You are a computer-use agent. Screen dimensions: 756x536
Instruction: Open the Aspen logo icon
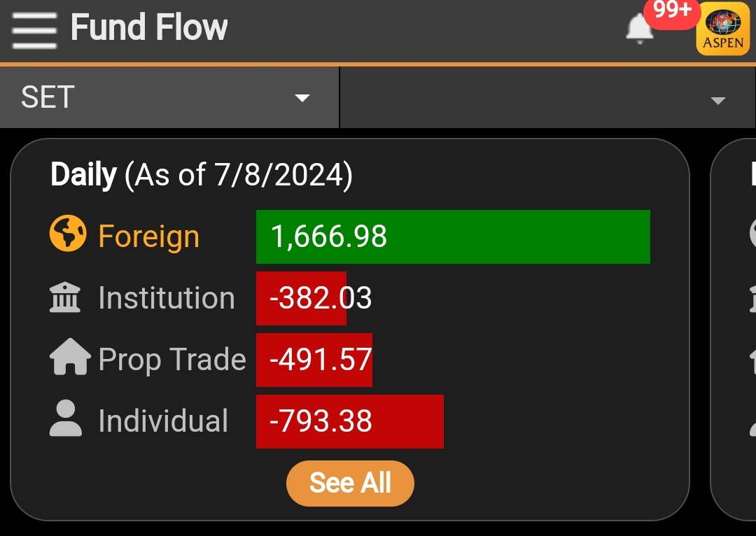[723, 31]
